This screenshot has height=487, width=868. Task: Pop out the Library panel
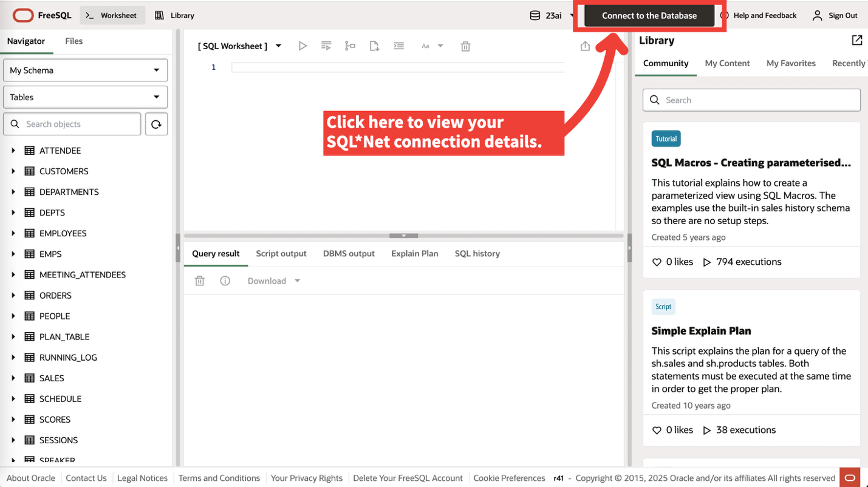point(856,40)
